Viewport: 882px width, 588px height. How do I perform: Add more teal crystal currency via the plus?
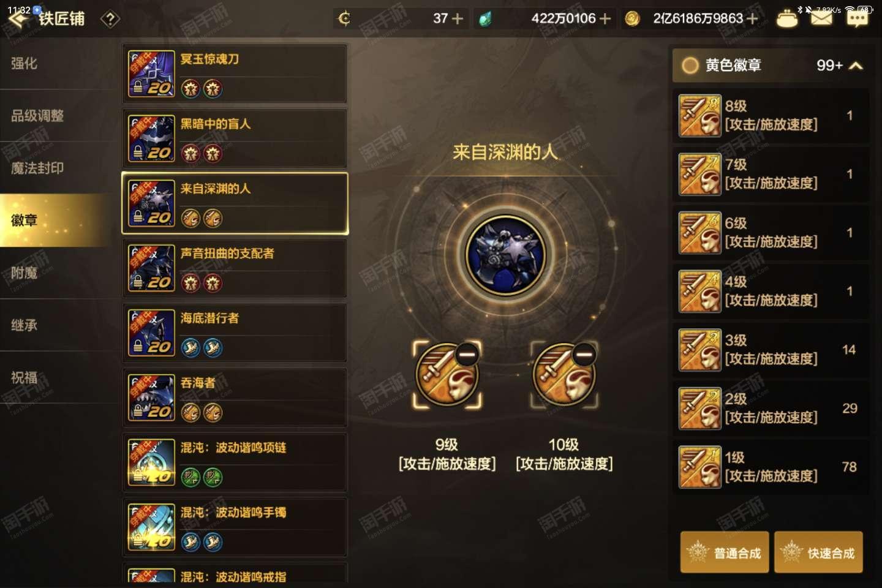(605, 19)
